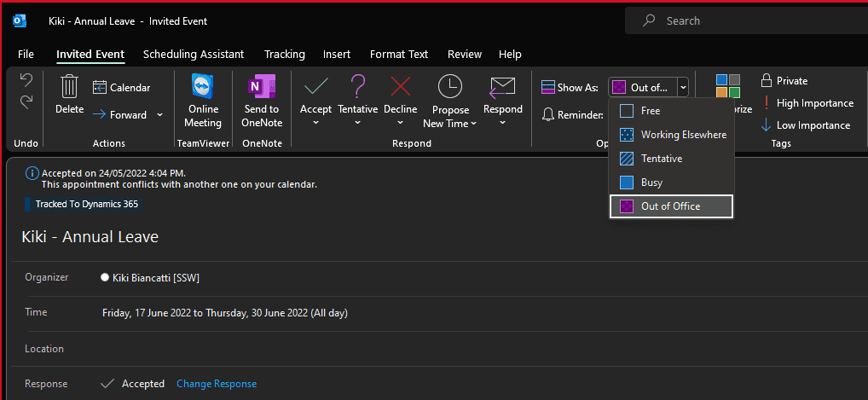Click the Tentative question mark icon
Image resolution: width=868 pixels, height=400 pixels.
pyautogui.click(x=358, y=87)
